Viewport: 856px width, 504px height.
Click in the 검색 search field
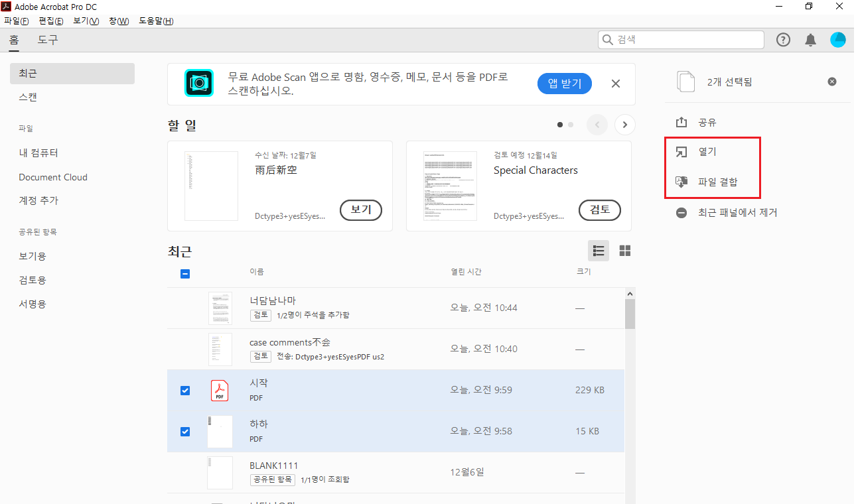click(x=681, y=40)
